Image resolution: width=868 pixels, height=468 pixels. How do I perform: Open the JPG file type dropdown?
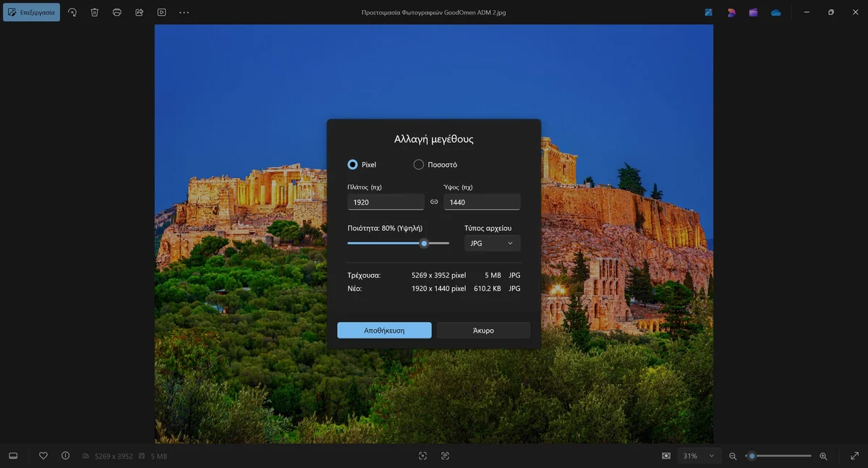tap(492, 243)
